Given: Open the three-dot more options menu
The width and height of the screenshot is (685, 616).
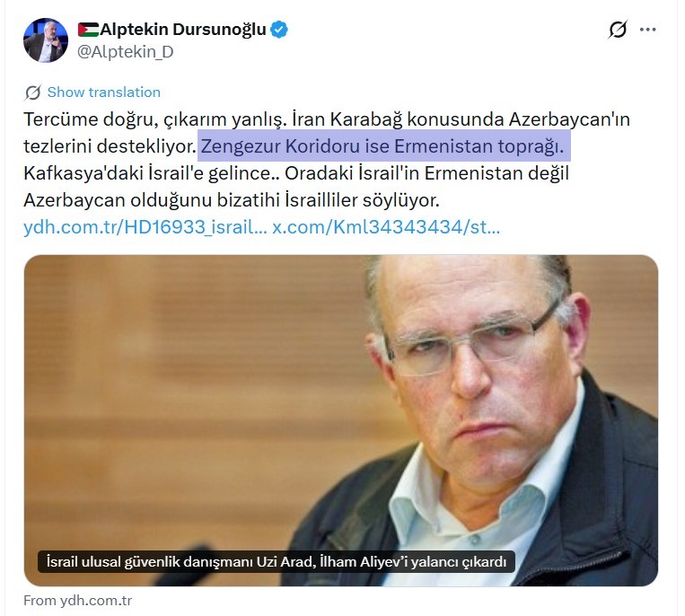Looking at the screenshot, I should (648, 30).
